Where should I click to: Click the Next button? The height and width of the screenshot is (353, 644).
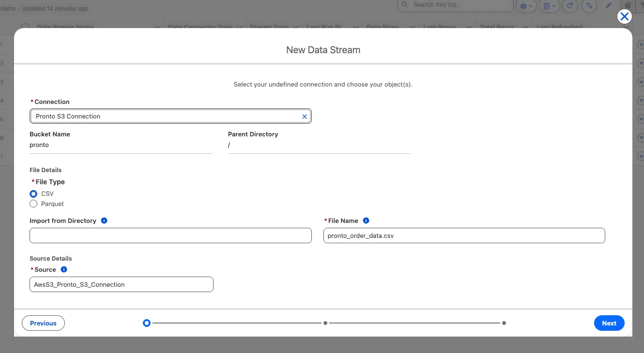[x=609, y=323]
